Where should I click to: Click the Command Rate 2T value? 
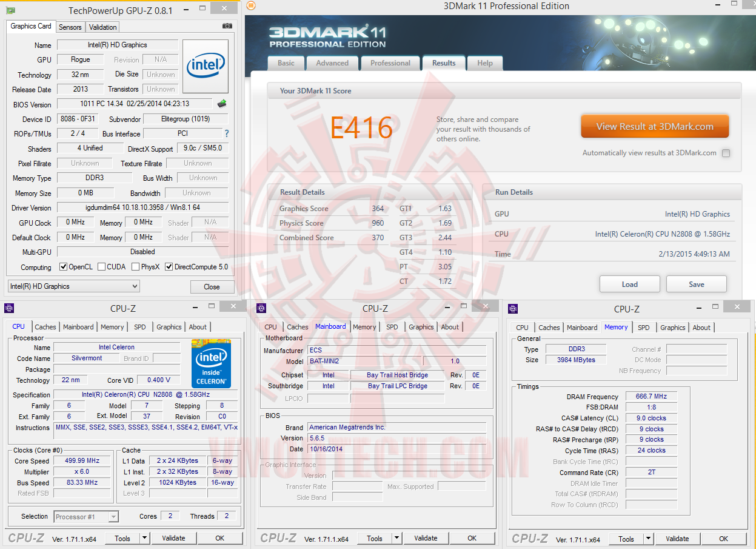click(651, 473)
